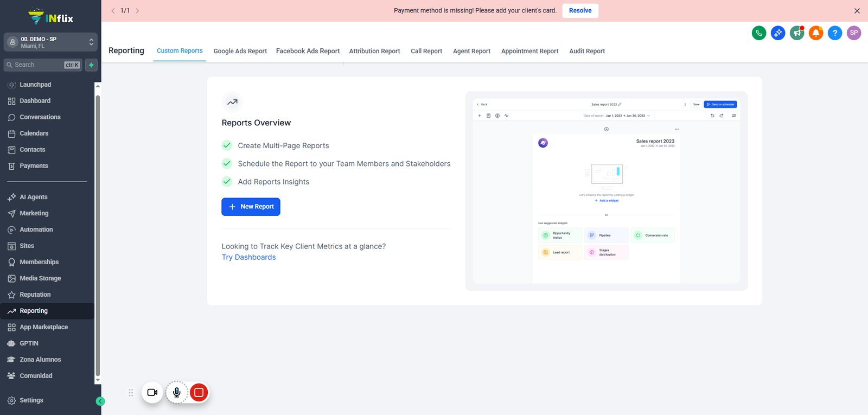The width and height of the screenshot is (868, 415).
Task: Open the SP user profile avatar
Action: tap(854, 33)
